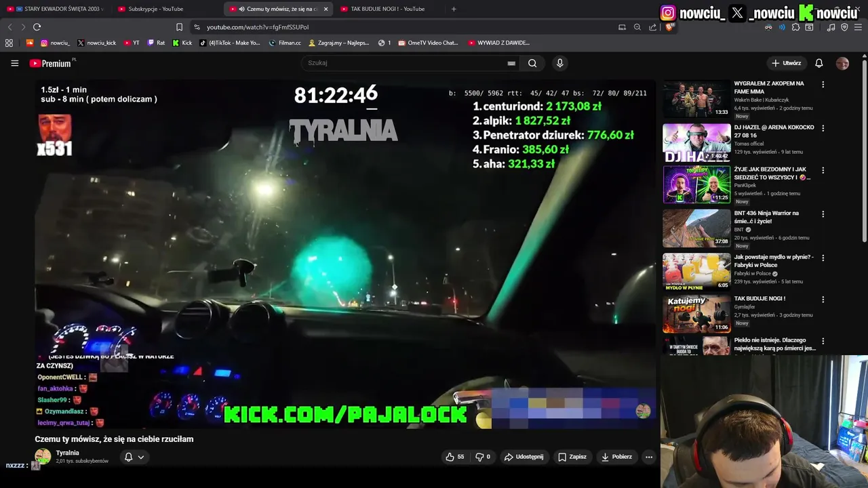This screenshot has height=488, width=868.
Task: Open options for TAK BUDUJE NOGI video
Action: click(x=823, y=300)
